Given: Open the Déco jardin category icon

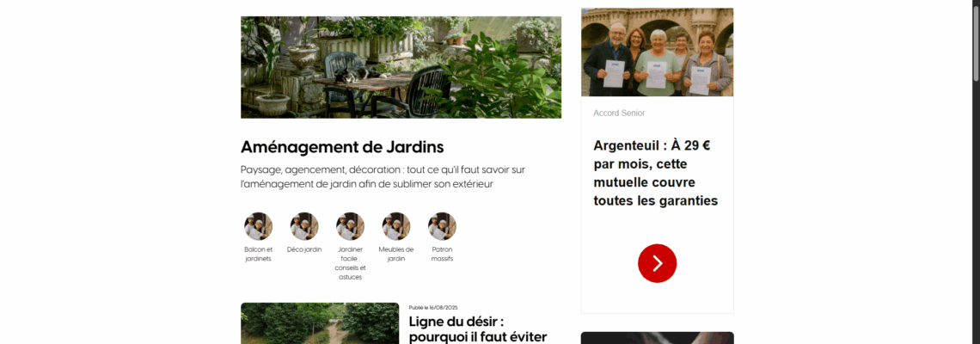Looking at the screenshot, I should click(304, 226).
